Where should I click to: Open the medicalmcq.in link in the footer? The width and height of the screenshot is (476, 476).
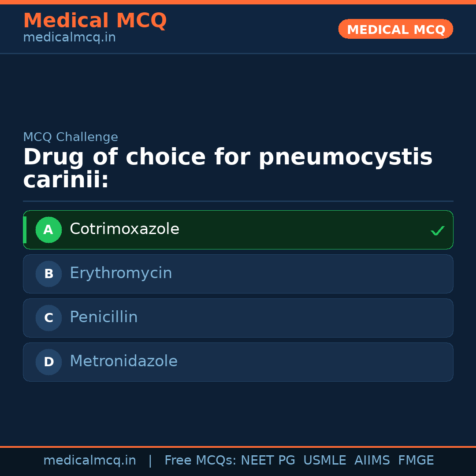89,461
